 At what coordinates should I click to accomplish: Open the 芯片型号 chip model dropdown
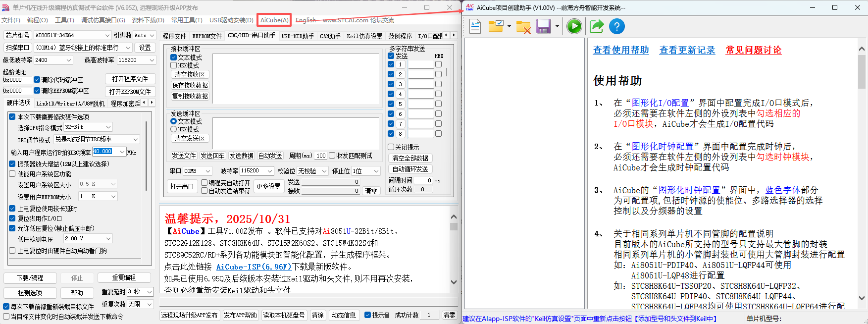(x=107, y=36)
